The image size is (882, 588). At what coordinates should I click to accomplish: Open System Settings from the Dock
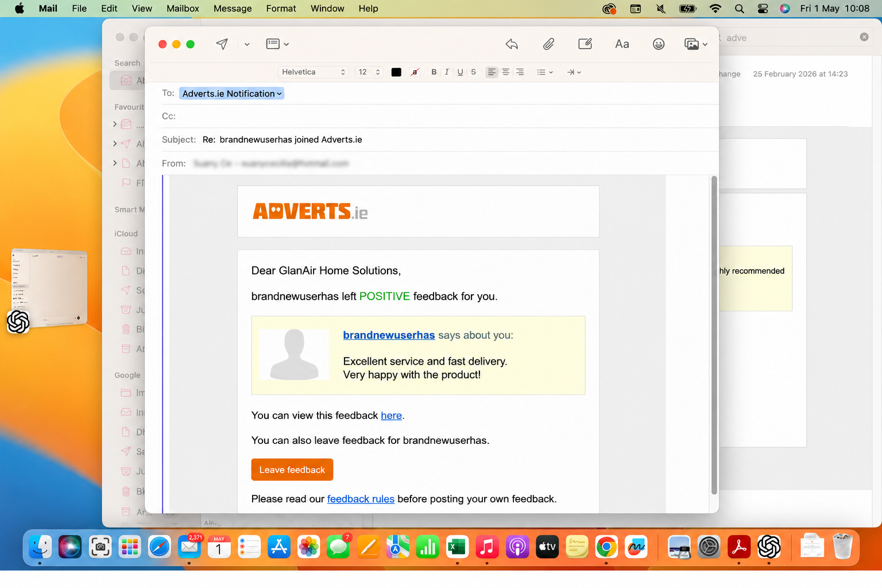pyautogui.click(x=709, y=547)
